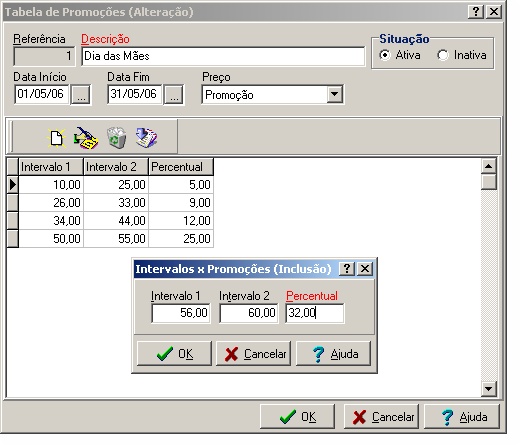
Task: Click the help question mark in main title bar
Action: tap(476, 12)
